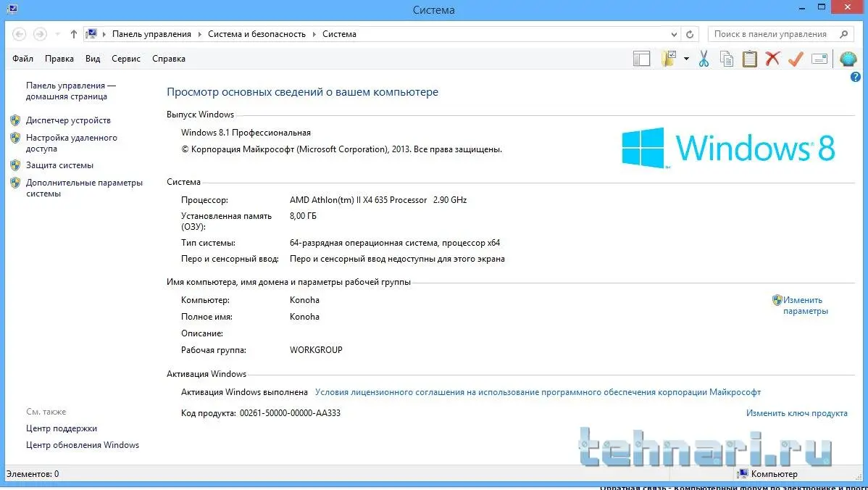Click product code 00261-50000-00000-AA333 text
868x490 pixels.
point(290,413)
